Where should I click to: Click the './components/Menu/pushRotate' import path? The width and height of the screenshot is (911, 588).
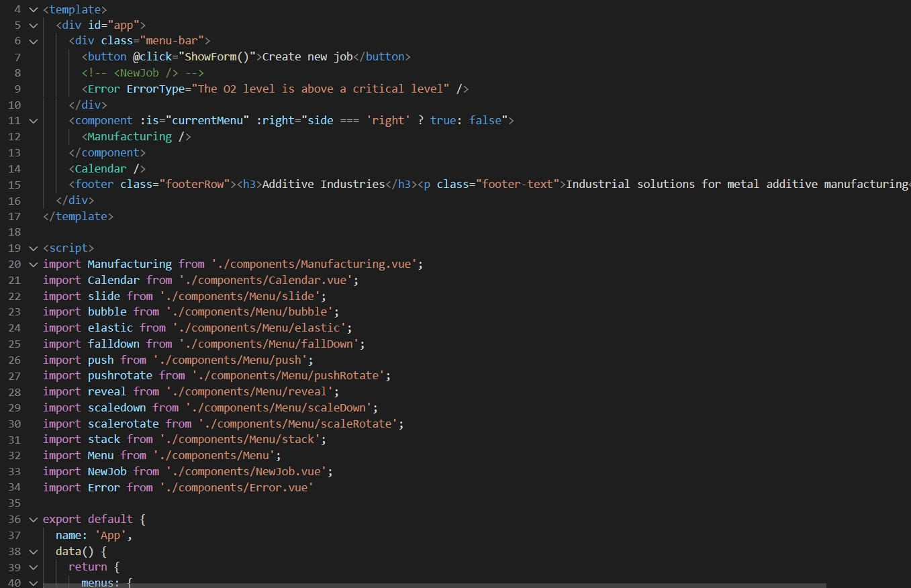[291, 376]
